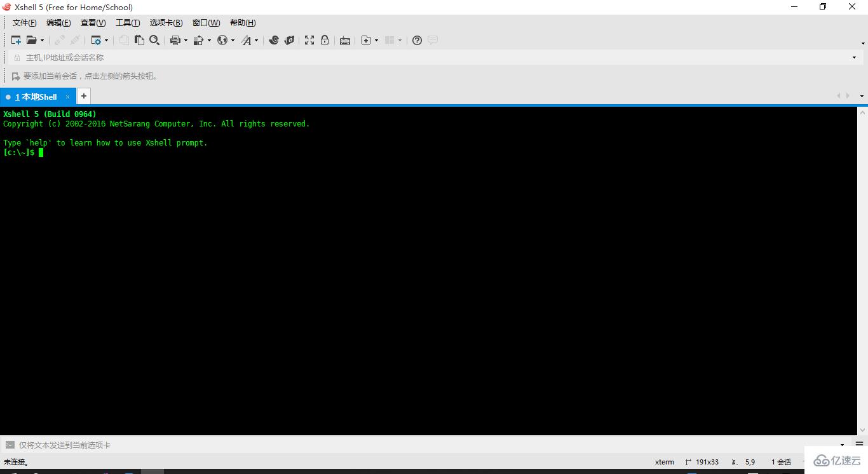Click the add current session arrow icon
The height and width of the screenshot is (474, 868).
pyautogui.click(x=16, y=76)
